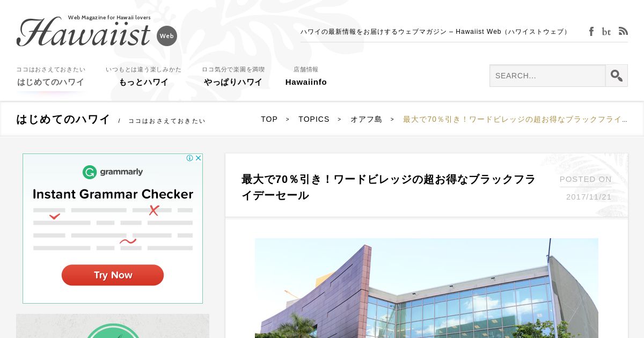This screenshot has height=338, width=644.
Task: Close the Grammarly ad
Action: click(x=198, y=158)
